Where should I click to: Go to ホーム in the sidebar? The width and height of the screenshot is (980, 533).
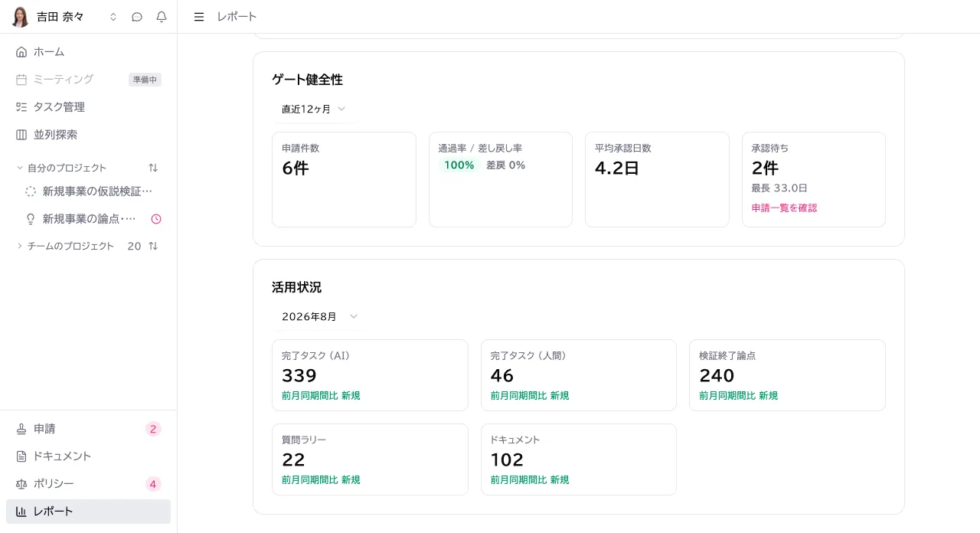tap(88, 52)
